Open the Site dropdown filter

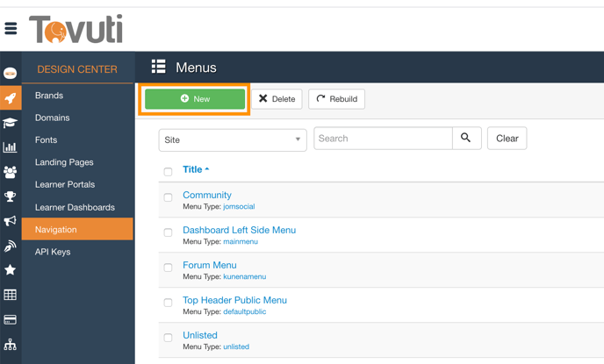click(233, 139)
